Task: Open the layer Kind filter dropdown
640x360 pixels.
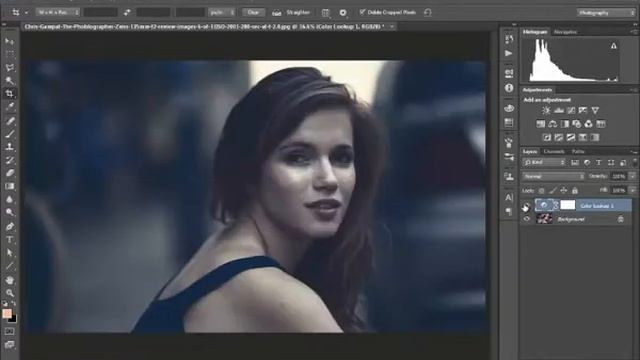Action: coord(544,162)
